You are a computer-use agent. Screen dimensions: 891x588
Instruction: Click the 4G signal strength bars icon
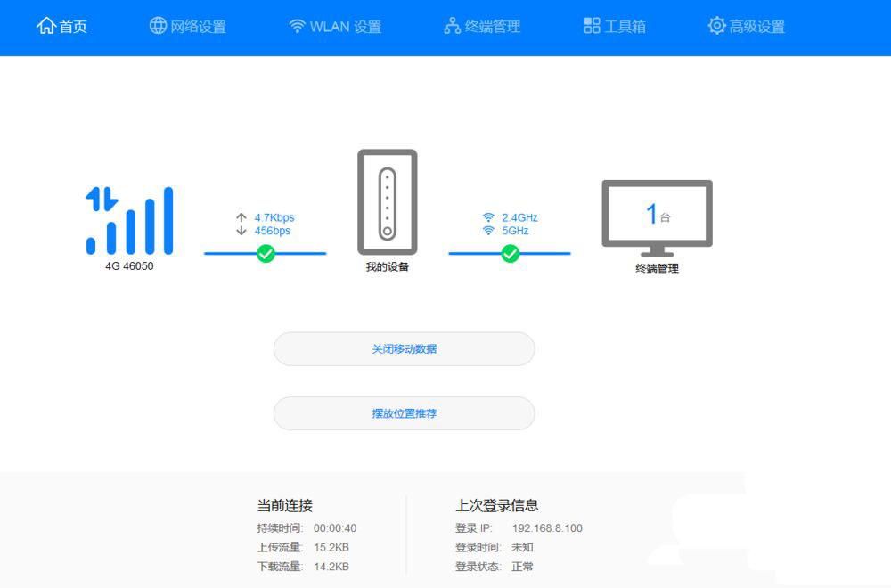point(129,220)
